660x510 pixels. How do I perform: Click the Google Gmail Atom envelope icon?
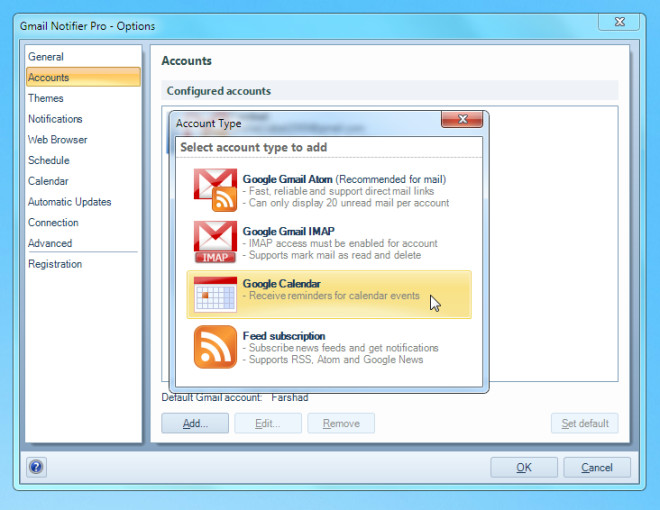point(215,190)
